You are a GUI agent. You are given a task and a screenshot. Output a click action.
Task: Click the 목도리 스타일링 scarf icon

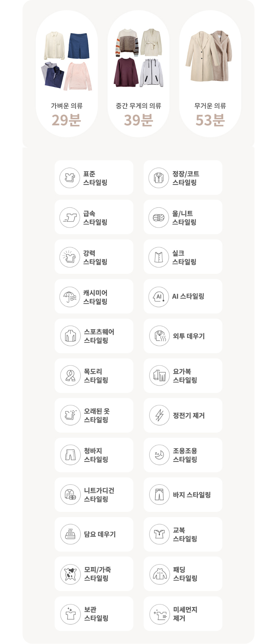(x=70, y=375)
